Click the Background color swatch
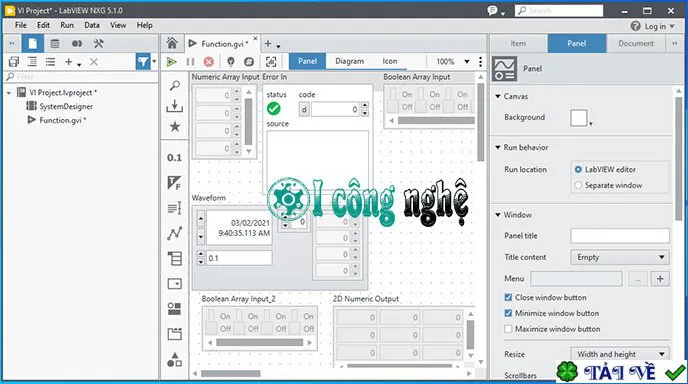688x384 pixels. (578, 118)
